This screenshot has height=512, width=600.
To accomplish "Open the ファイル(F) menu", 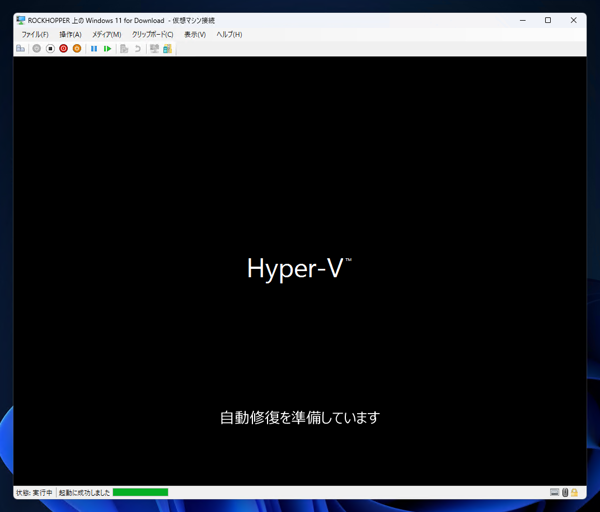I will (35, 34).
